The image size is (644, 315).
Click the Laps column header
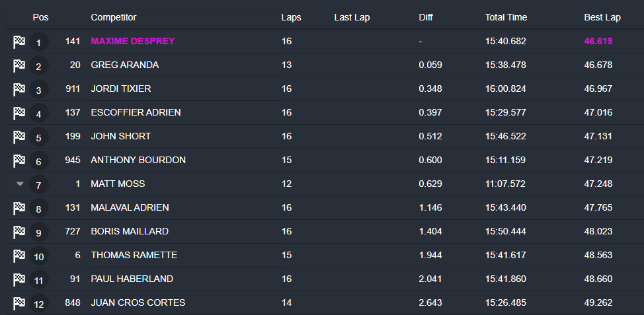coord(291,17)
